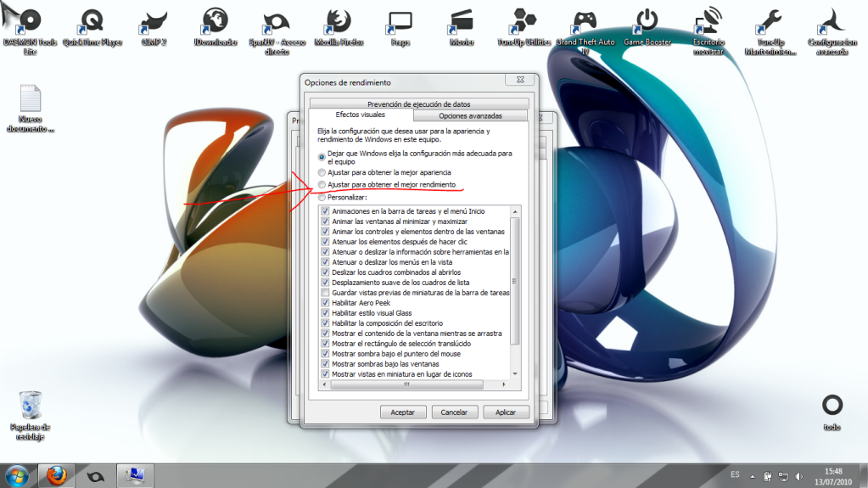This screenshot has width=868, height=488.
Task: Select the Grand Theft Auto IV shortcut
Action: (x=585, y=21)
